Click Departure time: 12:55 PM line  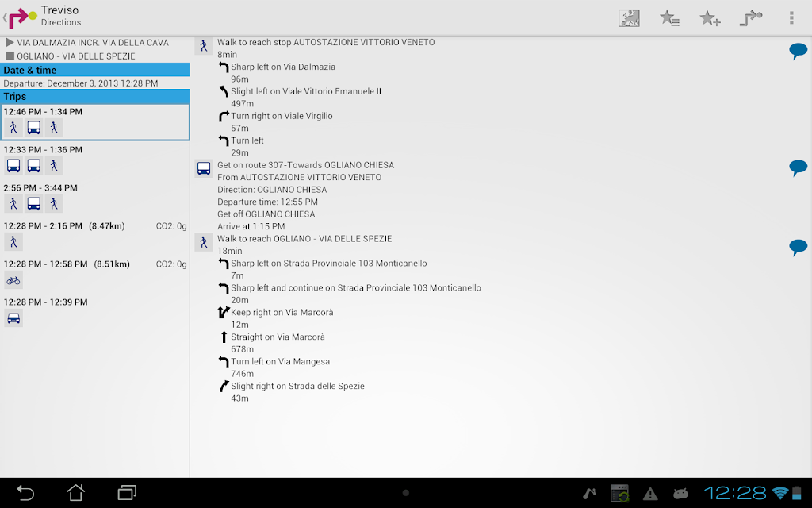click(268, 202)
